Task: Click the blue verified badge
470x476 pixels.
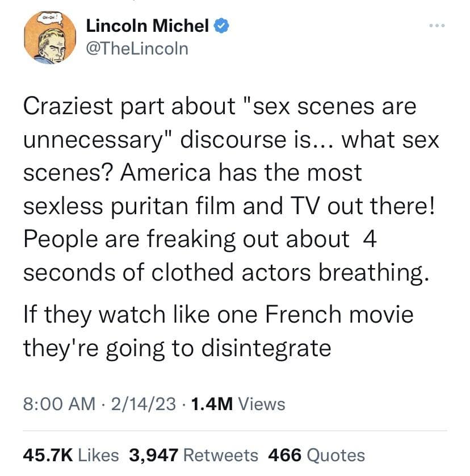Action: pyautogui.click(x=221, y=25)
